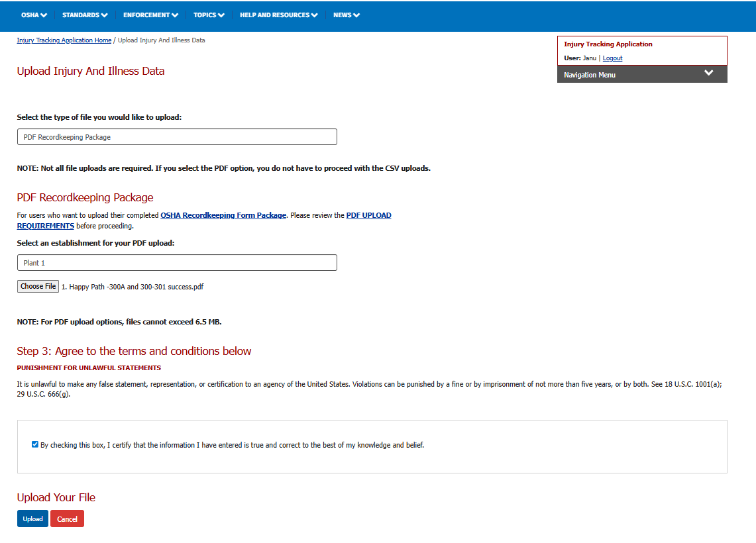
Task: Cancel the file upload
Action: pyautogui.click(x=67, y=519)
